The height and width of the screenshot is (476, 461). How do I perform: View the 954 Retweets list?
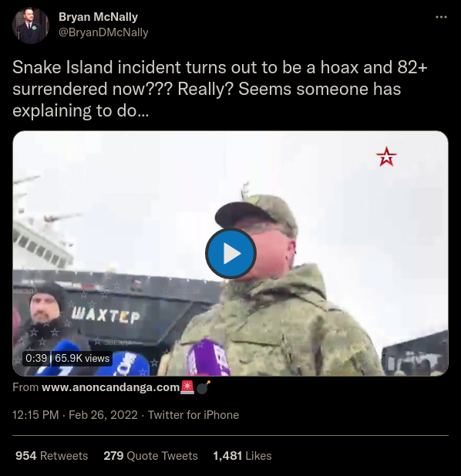(x=52, y=456)
